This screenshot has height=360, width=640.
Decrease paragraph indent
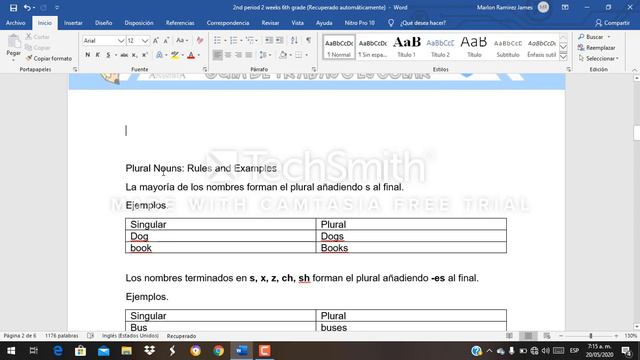(x=269, y=40)
